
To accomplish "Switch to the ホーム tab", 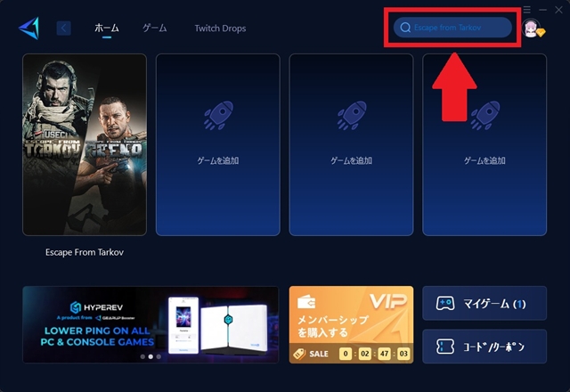I will (107, 28).
